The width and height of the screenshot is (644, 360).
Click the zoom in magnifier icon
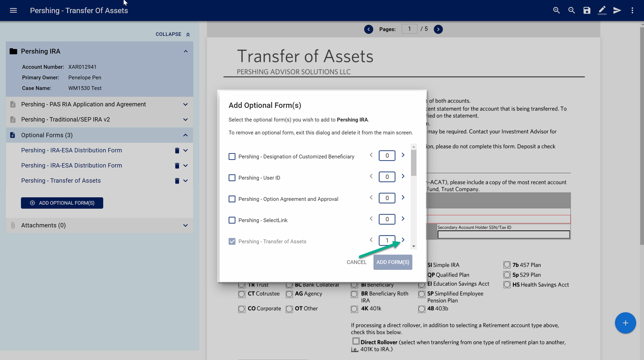click(556, 10)
